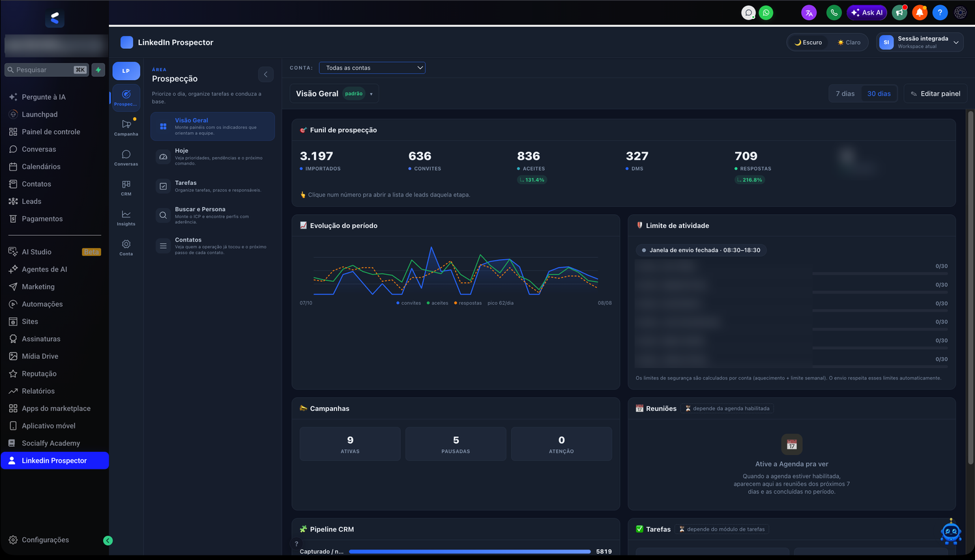Expand the Sessão integrada workspace selector
Image resolution: width=975 pixels, height=560 pixels.
pyautogui.click(x=920, y=42)
